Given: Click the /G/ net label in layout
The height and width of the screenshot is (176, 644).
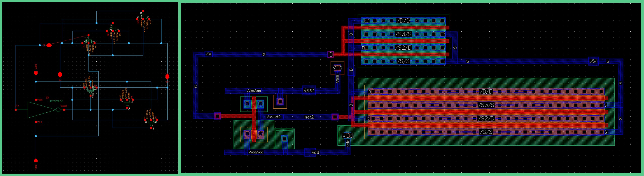Looking at the screenshot, I should pyautogui.click(x=208, y=54).
